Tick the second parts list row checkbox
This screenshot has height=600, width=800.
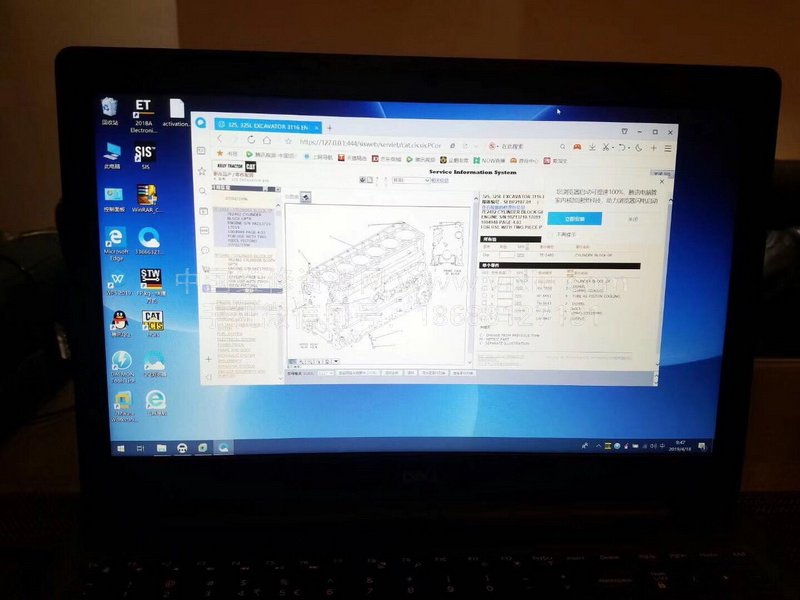pyautogui.click(x=486, y=290)
